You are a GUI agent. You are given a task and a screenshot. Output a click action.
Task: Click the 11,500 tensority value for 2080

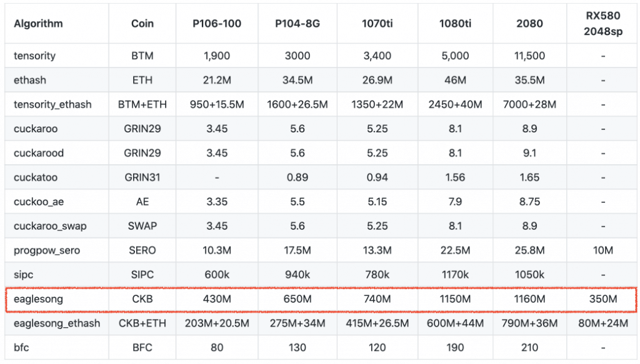[529, 56]
